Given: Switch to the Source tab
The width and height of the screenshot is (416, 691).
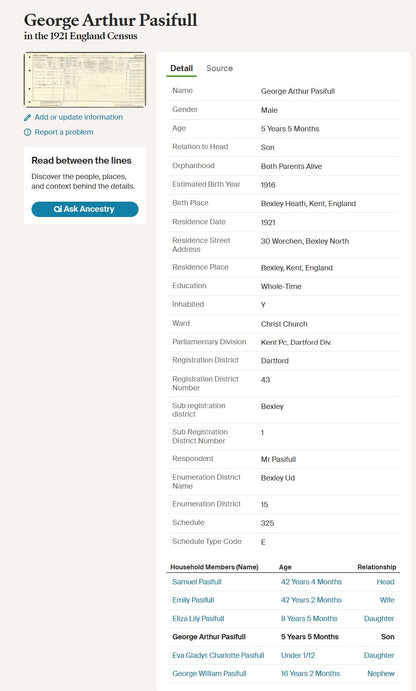Looking at the screenshot, I should (x=219, y=68).
